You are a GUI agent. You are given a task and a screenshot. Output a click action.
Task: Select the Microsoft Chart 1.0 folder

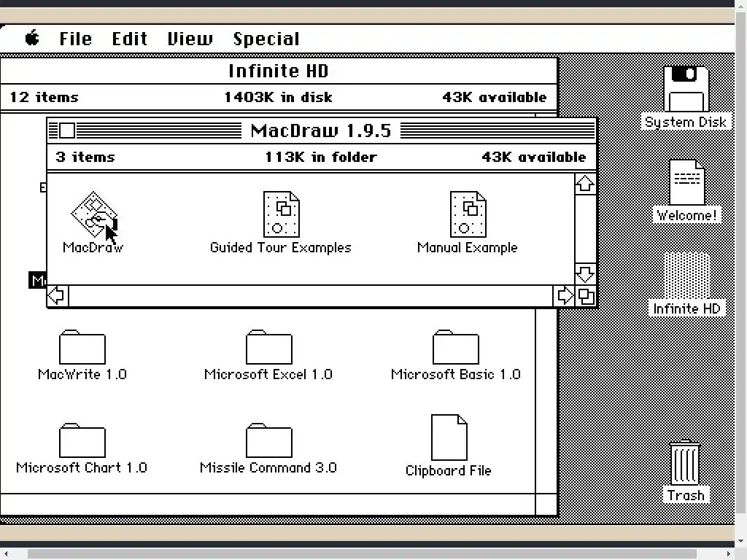(82, 440)
